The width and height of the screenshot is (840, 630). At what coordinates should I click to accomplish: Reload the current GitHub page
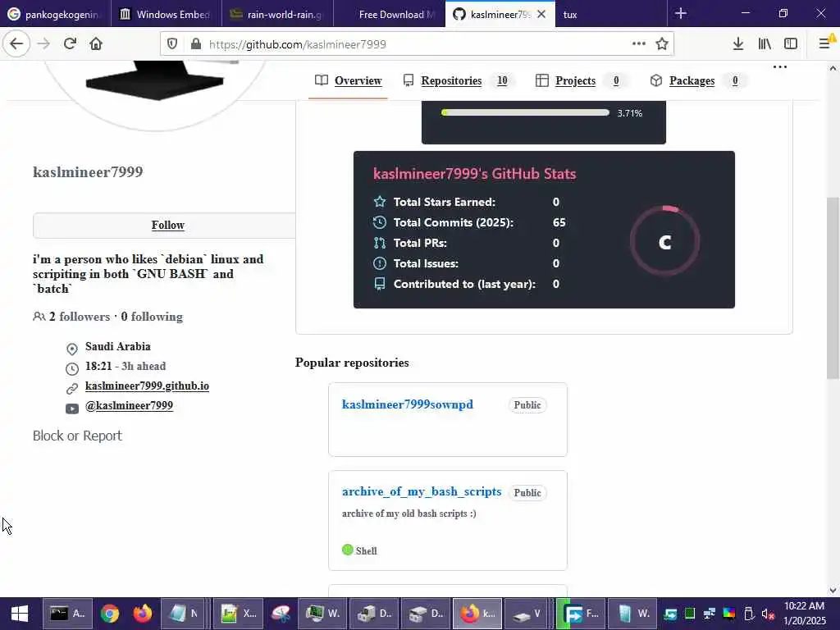(70, 44)
